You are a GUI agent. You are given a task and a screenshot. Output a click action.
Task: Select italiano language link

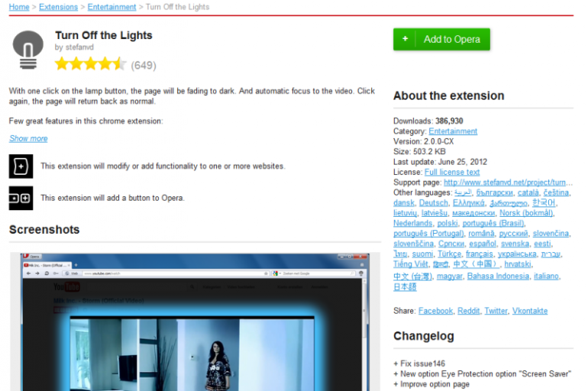pyautogui.click(x=546, y=276)
